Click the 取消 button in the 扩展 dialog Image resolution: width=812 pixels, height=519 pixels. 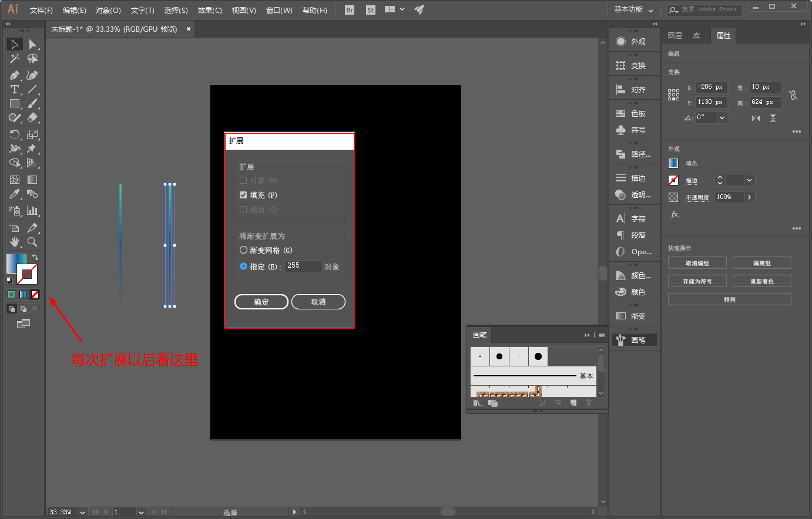click(x=318, y=302)
